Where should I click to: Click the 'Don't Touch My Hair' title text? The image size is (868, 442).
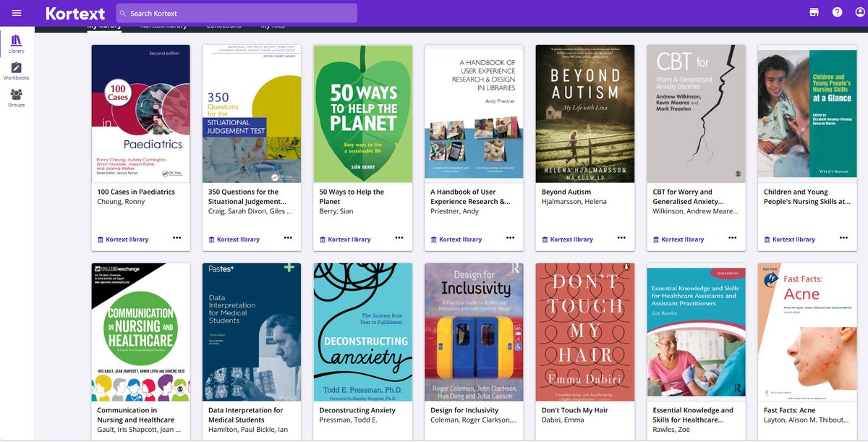(575, 410)
